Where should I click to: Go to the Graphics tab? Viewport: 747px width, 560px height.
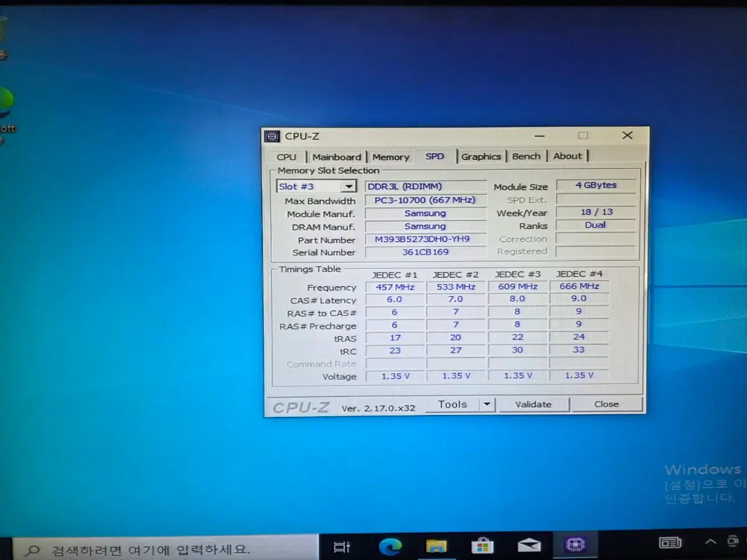click(x=481, y=156)
